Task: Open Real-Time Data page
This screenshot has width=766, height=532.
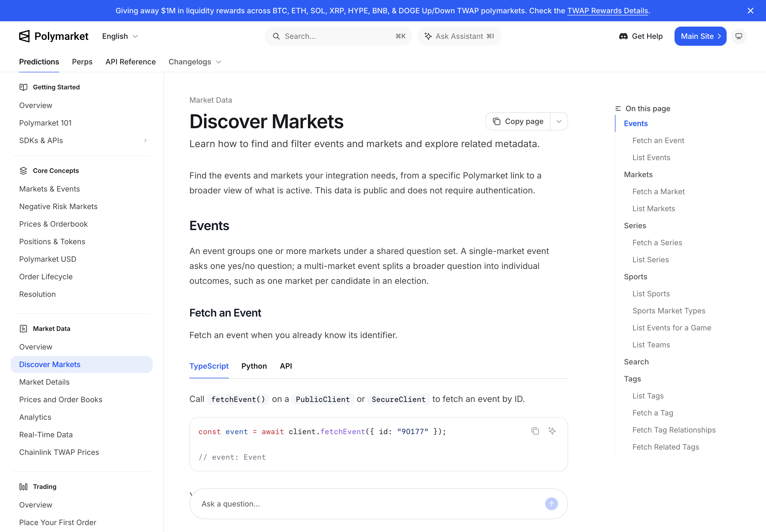Action: click(46, 435)
